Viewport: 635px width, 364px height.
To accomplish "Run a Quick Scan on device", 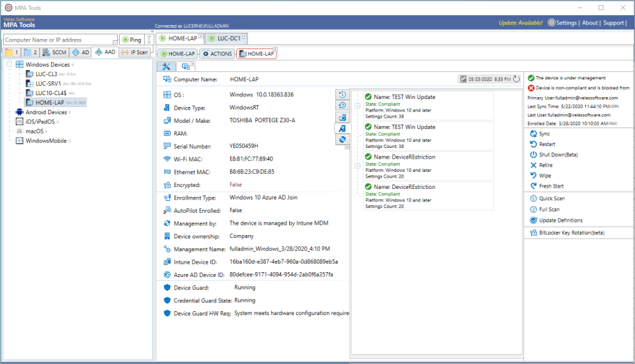I will pyautogui.click(x=551, y=198).
